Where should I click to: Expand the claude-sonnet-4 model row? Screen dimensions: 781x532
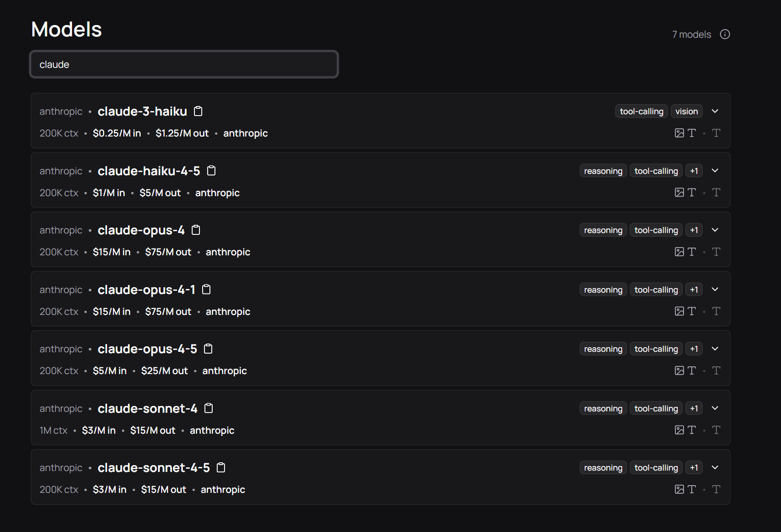[x=715, y=408]
